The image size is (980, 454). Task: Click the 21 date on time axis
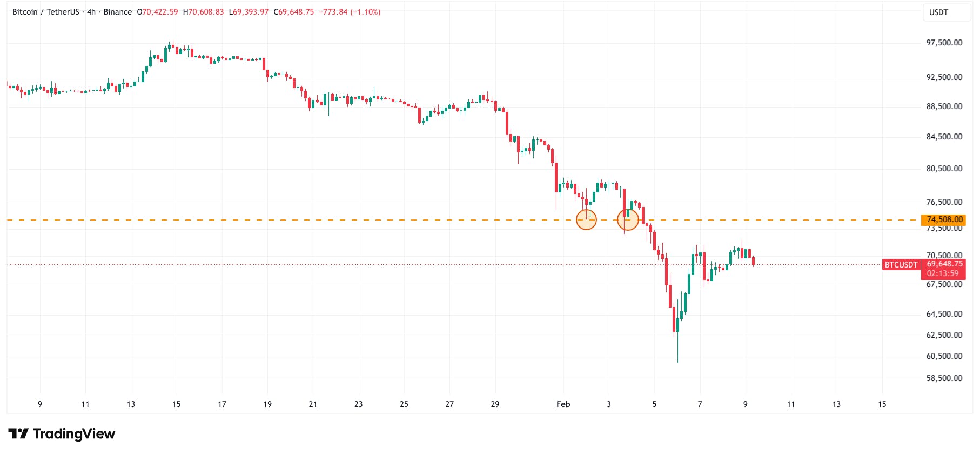[x=313, y=404]
